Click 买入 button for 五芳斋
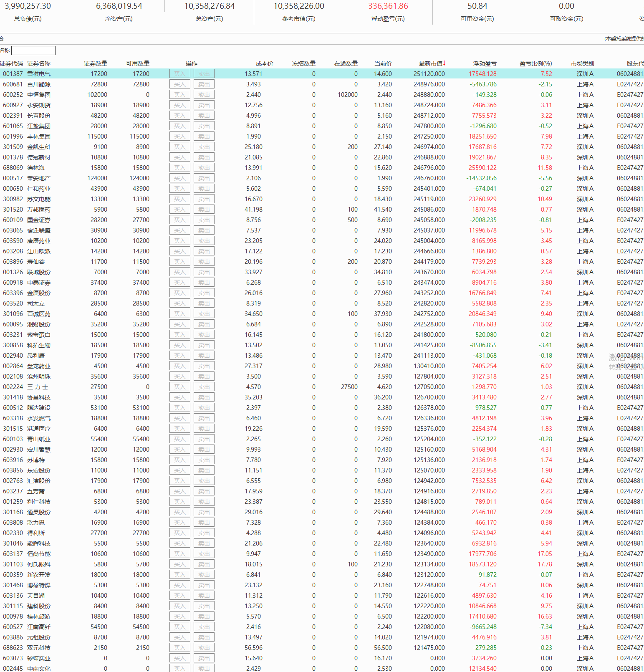This screenshot has width=644, height=672. coord(180,491)
